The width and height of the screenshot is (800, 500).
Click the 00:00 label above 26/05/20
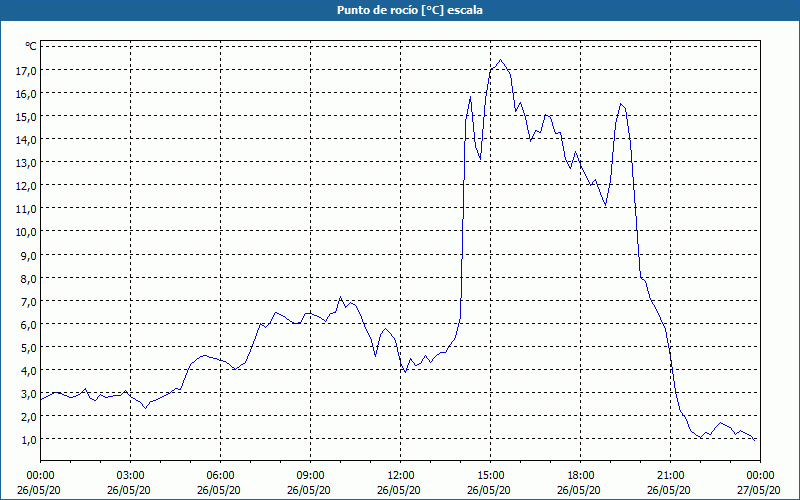pos(40,476)
